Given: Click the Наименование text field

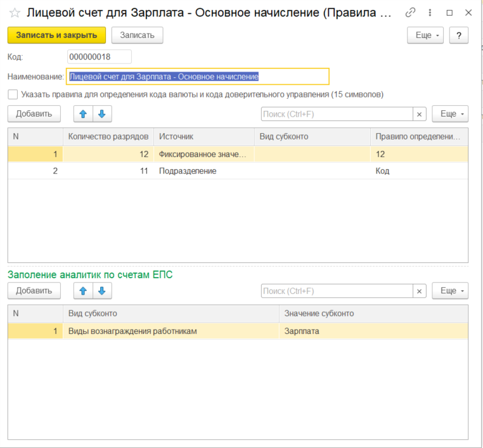Looking at the screenshot, I should (198, 77).
